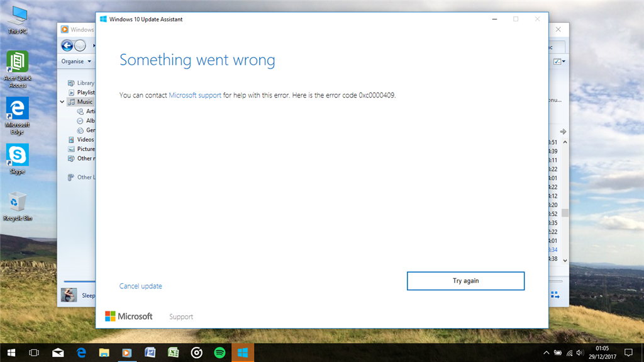Image resolution: width=644 pixels, height=362 pixels.
Task: Click the forward arrow in Windows Media Player
Action: pyautogui.click(x=80, y=45)
